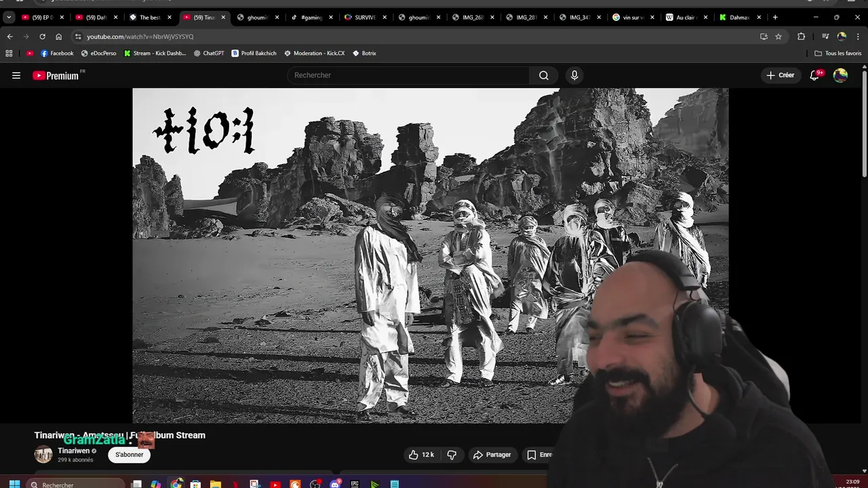Start voice search with the microphone icon
The image size is (868, 488).
[x=574, y=75]
